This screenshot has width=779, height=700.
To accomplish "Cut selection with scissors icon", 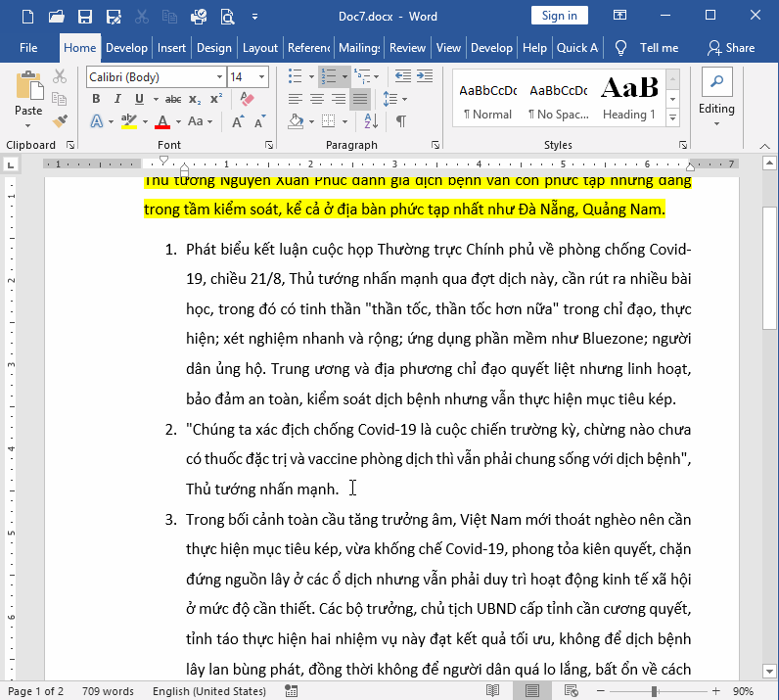I will pos(60,76).
